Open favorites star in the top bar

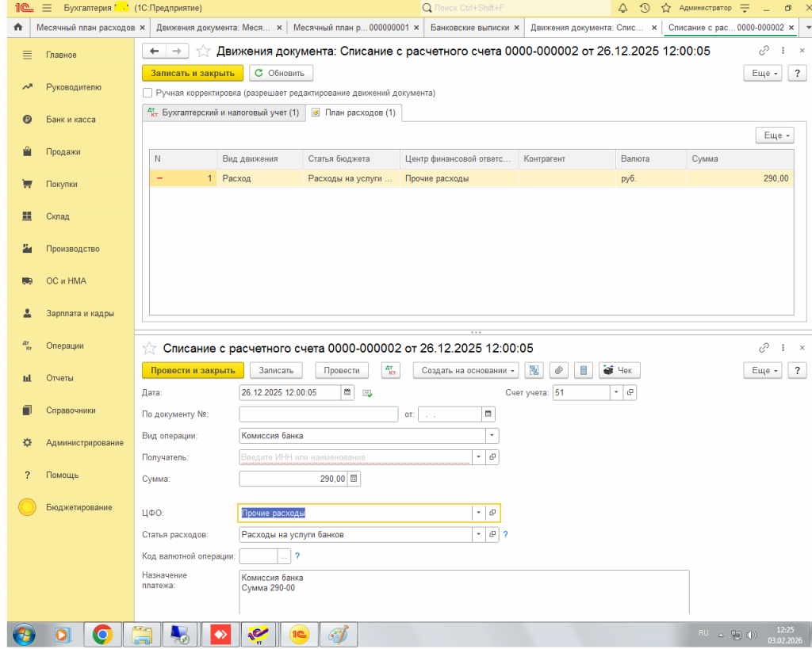(666, 8)
